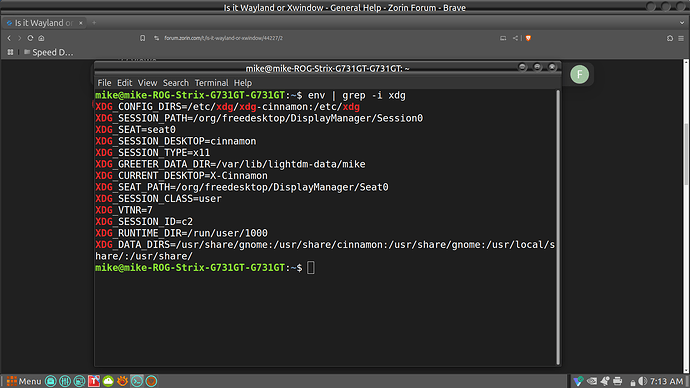Click XDG_SESSION_ID=c2 line

144,221
